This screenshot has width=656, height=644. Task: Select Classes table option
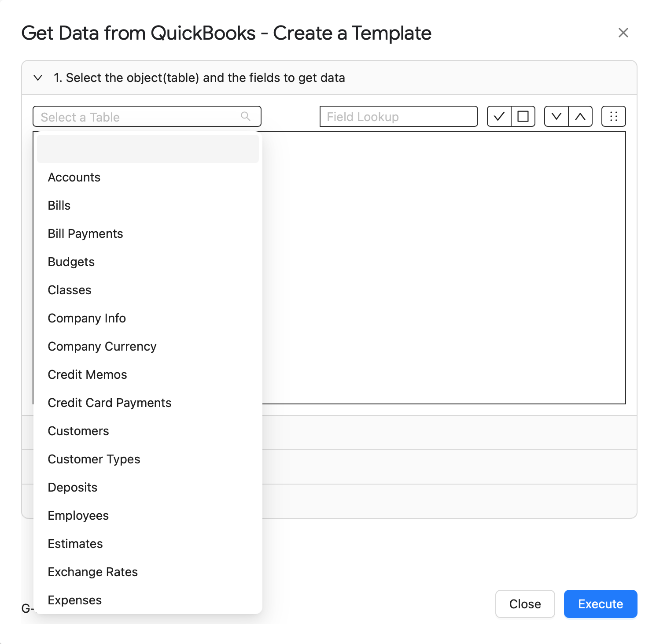(148, 290)
